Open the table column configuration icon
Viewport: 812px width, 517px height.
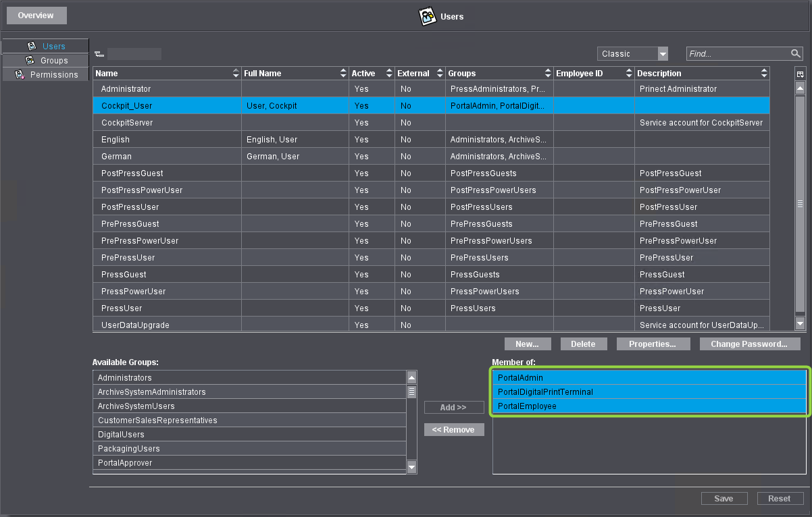tap(801, 74)
